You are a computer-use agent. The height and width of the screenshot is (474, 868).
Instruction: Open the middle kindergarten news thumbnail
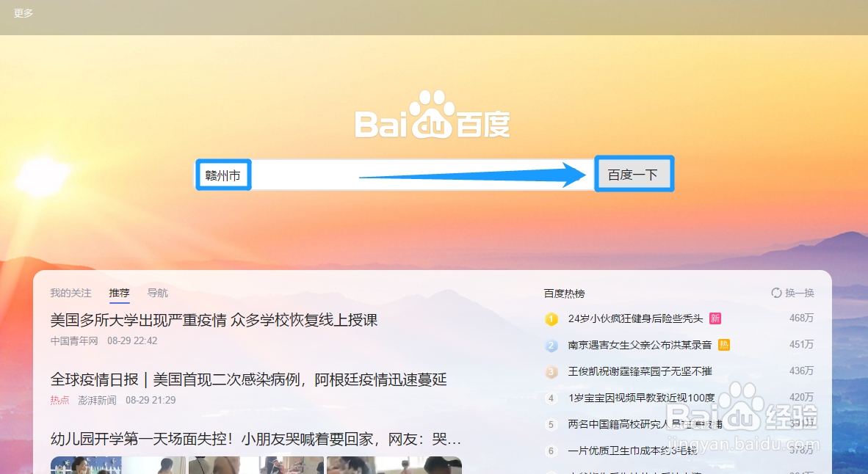coord(256,465)
